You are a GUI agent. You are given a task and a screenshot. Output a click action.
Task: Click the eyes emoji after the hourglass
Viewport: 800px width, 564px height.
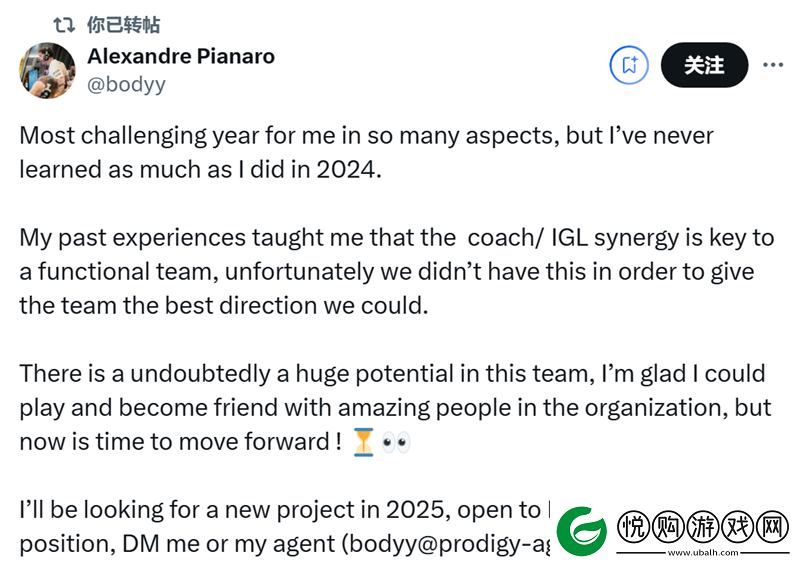[395, 442]
